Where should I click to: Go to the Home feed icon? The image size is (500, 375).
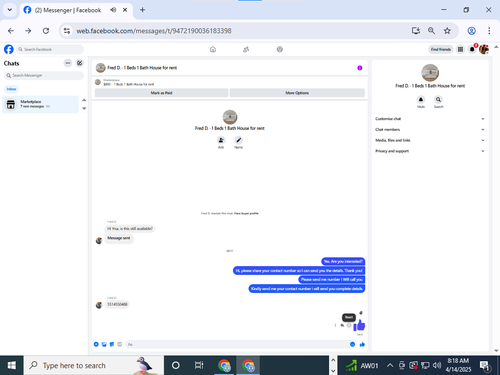click(x=213, y=49)
